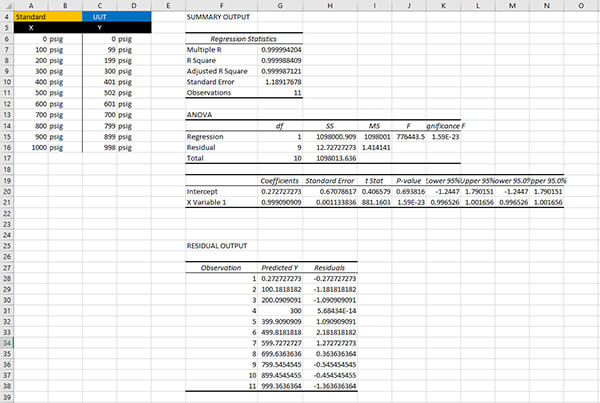Click the 'Coefficients' column heading
Screen dimensions: 600x403
[279, 181]
